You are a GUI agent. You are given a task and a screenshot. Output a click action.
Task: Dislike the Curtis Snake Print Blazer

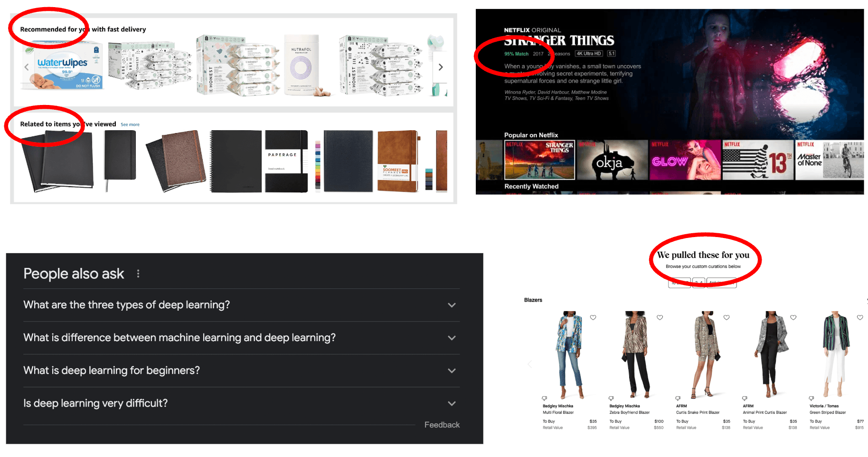click(x=678, y=398)
